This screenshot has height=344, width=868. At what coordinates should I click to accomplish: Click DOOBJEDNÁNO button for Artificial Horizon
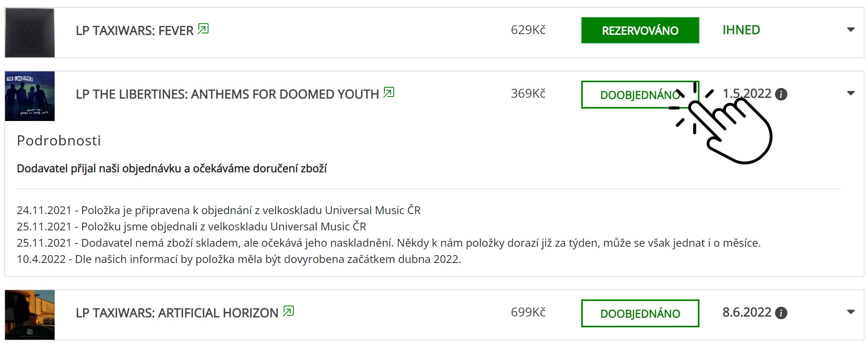pyautogui.click(x=640, y=313)
